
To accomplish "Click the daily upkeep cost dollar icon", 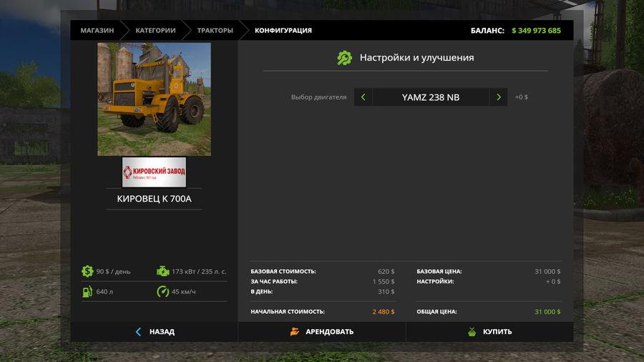I will pos(87,271).
